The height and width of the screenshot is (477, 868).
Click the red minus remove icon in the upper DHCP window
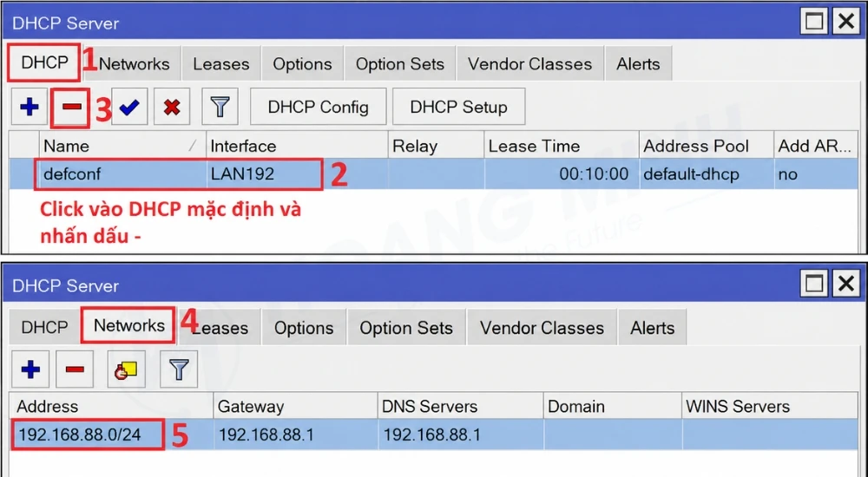[x=71, y=107]
